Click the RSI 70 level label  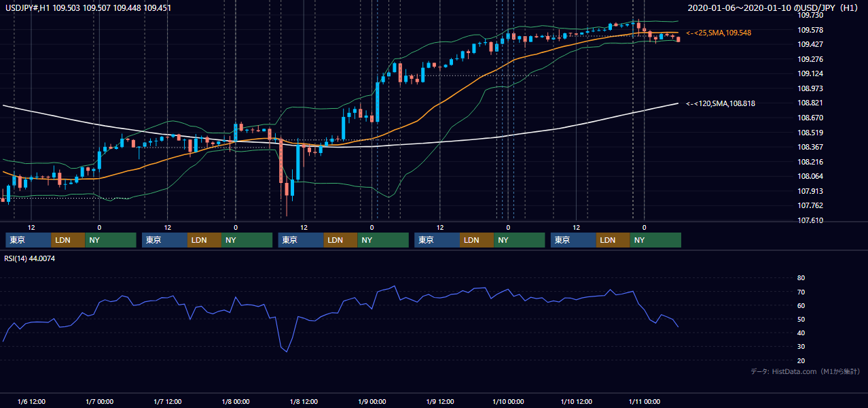tap(801, 292)
